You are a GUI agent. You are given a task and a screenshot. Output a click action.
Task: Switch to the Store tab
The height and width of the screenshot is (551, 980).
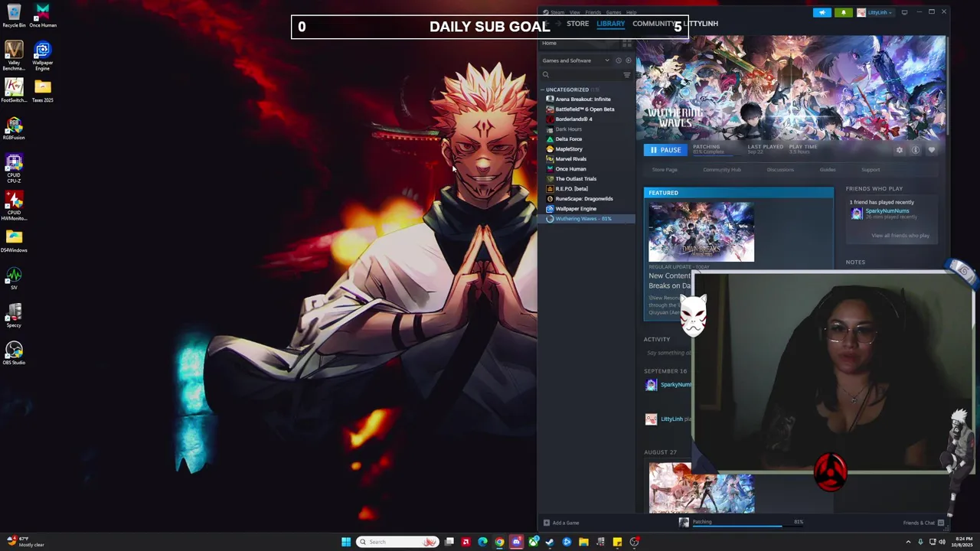[577, 24]
